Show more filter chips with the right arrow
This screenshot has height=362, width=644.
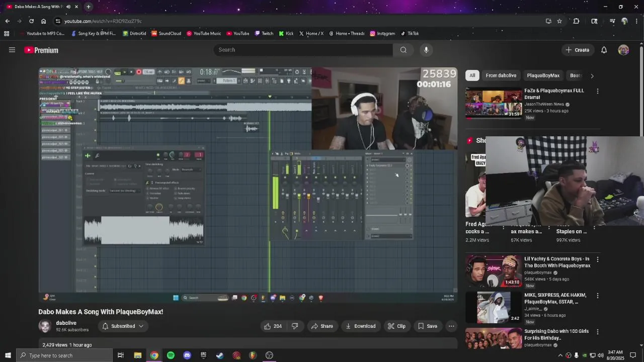[x=592, y=76]
